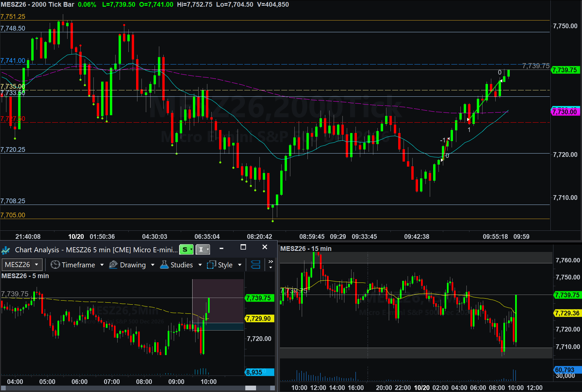582x392 pixels.
Task: Expand the Drawing dropdown arrow
Action: (x=153, y=265)
